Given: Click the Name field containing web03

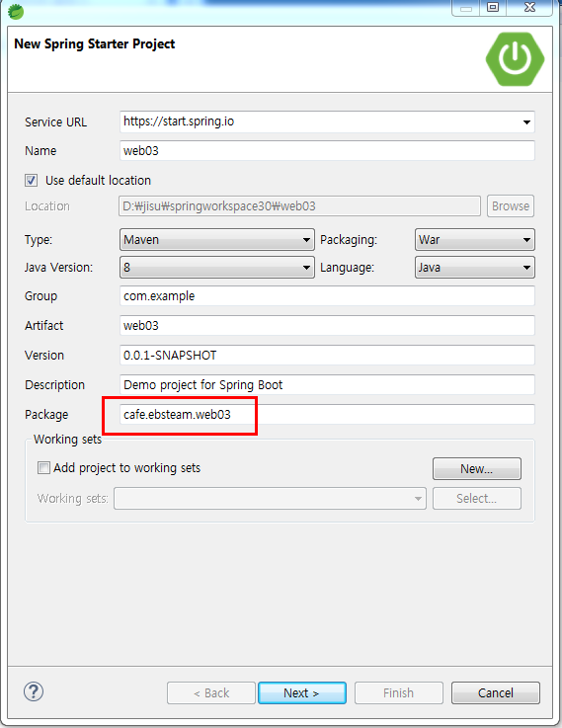Looking at the screenshot, I should [327, 151].
